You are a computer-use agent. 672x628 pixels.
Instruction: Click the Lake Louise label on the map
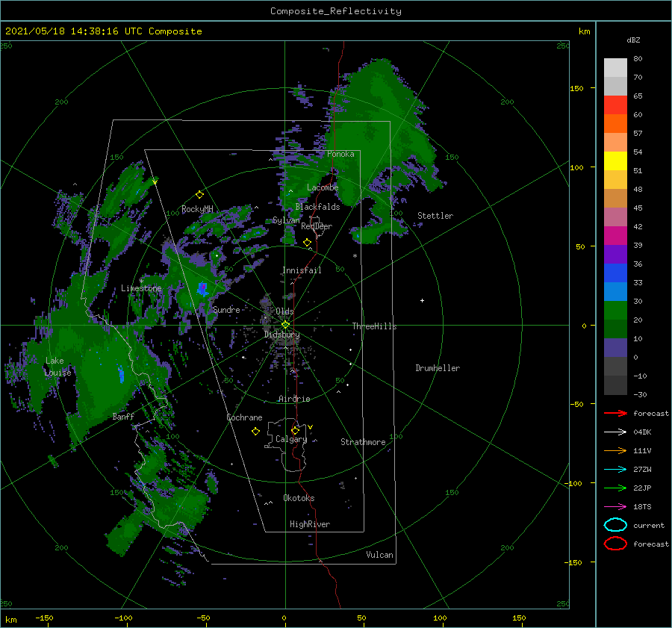(x=57, y=367)
